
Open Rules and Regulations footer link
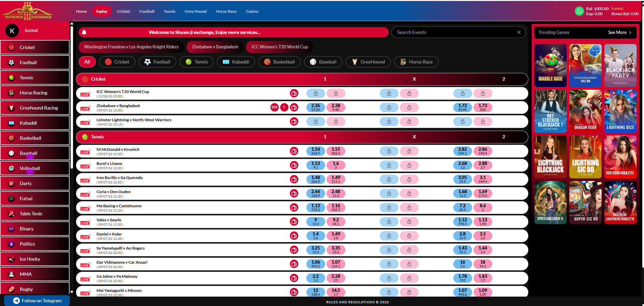pos(357,302)
